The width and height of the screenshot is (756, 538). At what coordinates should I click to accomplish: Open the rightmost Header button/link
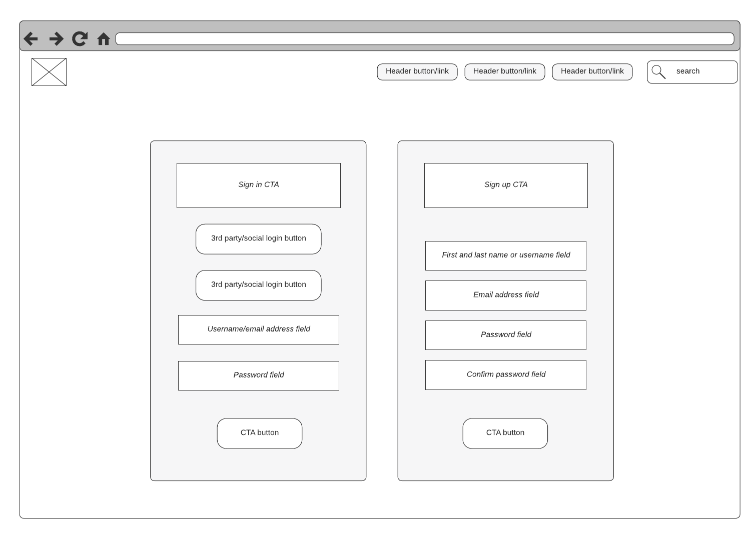click(x=592, y=71)
